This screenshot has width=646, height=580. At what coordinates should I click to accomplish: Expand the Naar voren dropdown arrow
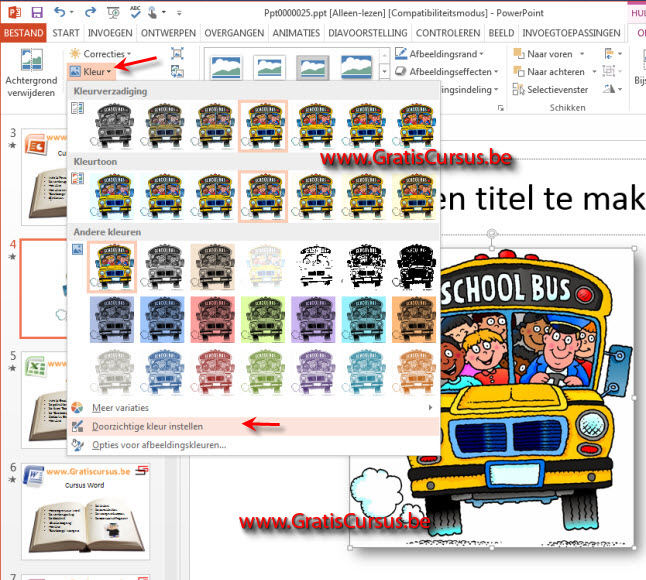[582, 54]
